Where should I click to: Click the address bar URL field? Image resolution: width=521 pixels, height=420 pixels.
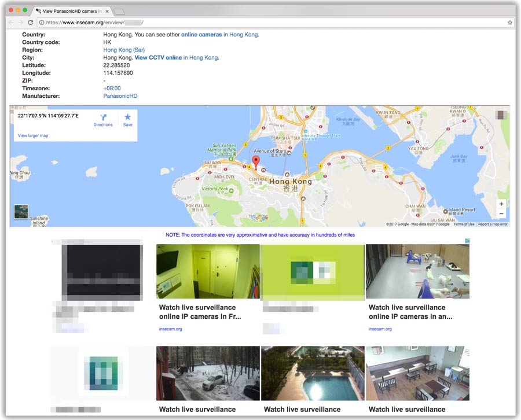click(x=272, y=23)
